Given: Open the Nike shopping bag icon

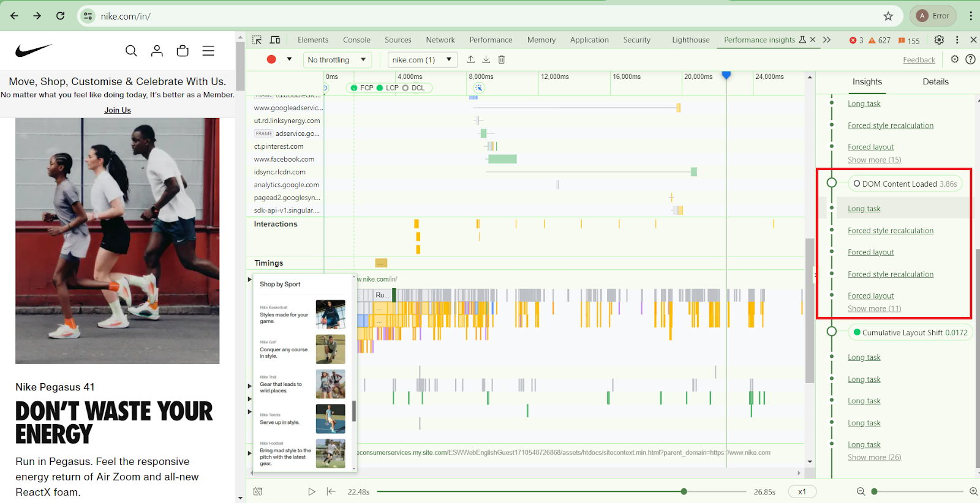Looking at the screenshot, I should tap(183, 51).
